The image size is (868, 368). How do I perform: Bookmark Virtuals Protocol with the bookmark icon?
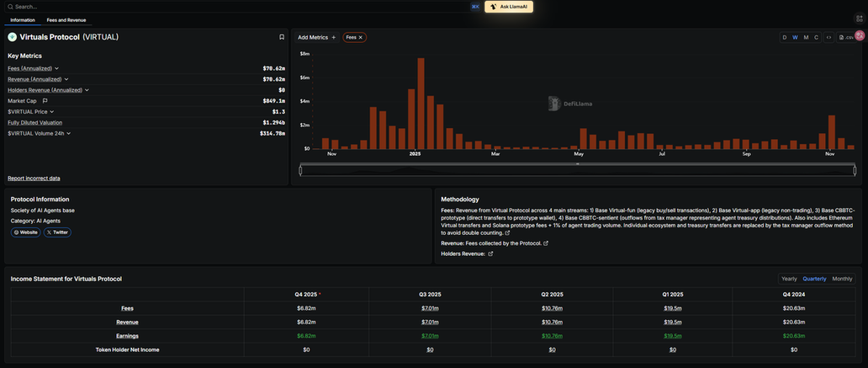[x=282, y=37]
